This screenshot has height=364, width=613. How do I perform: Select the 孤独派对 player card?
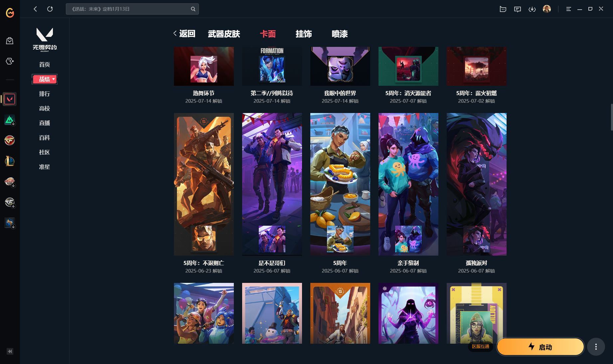click(x=476, y=184)
